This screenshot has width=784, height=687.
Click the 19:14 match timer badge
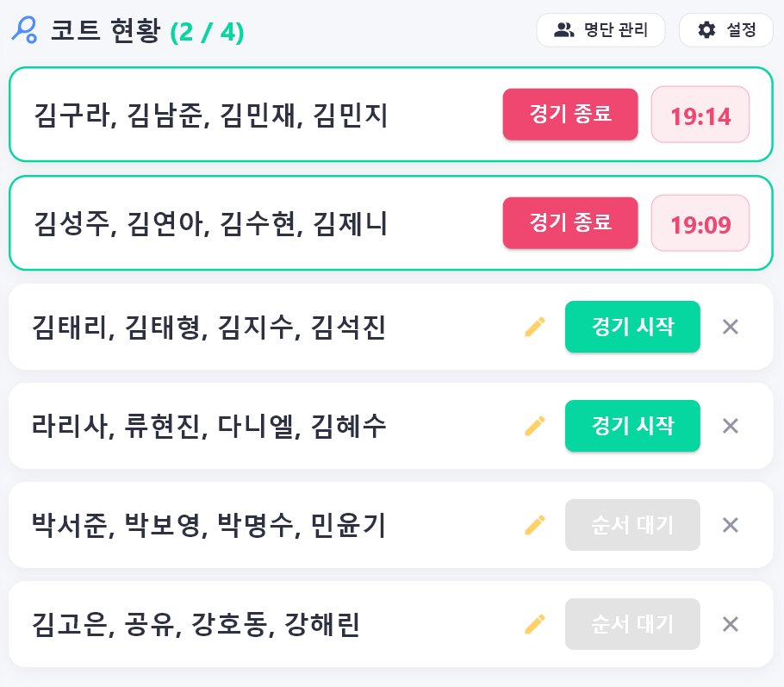pos(700,114)
